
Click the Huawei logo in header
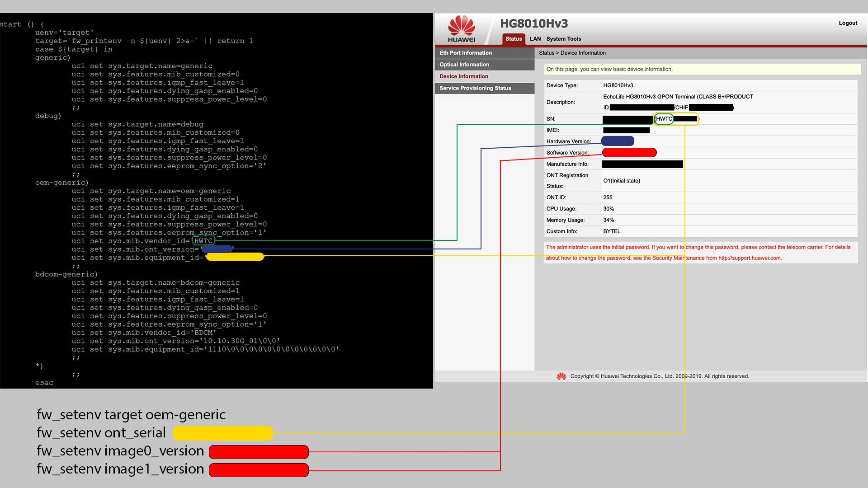(461, 29)
